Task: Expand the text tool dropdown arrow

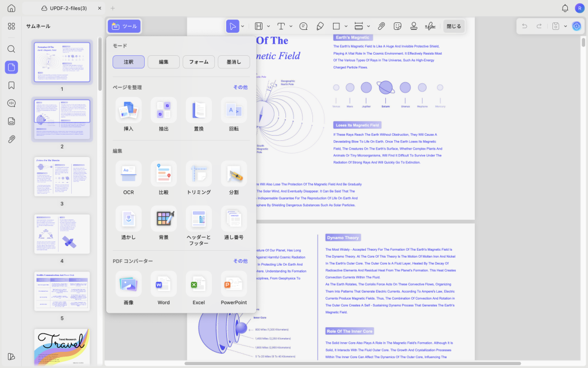Action: pyautogui.click(x=291, y=26)
